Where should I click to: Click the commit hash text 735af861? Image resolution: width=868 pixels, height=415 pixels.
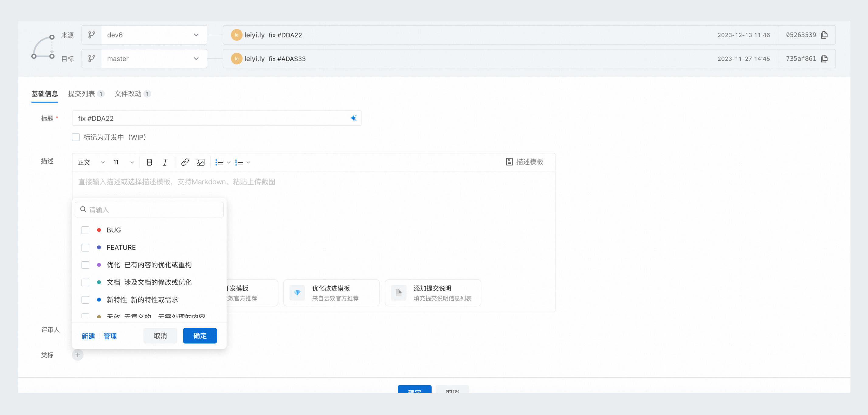pos(801,58)
